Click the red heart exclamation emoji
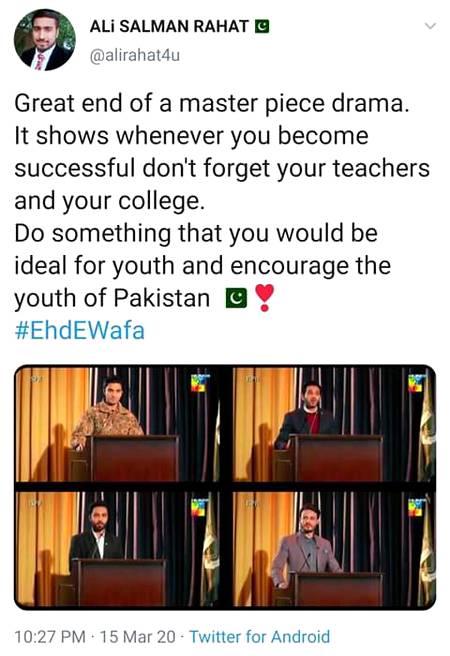The height and width of the screenshot is (656, 450). click(264, 297)
